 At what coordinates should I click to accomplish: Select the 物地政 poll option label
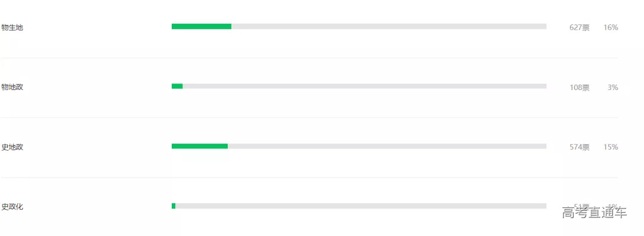click(13, 87)
